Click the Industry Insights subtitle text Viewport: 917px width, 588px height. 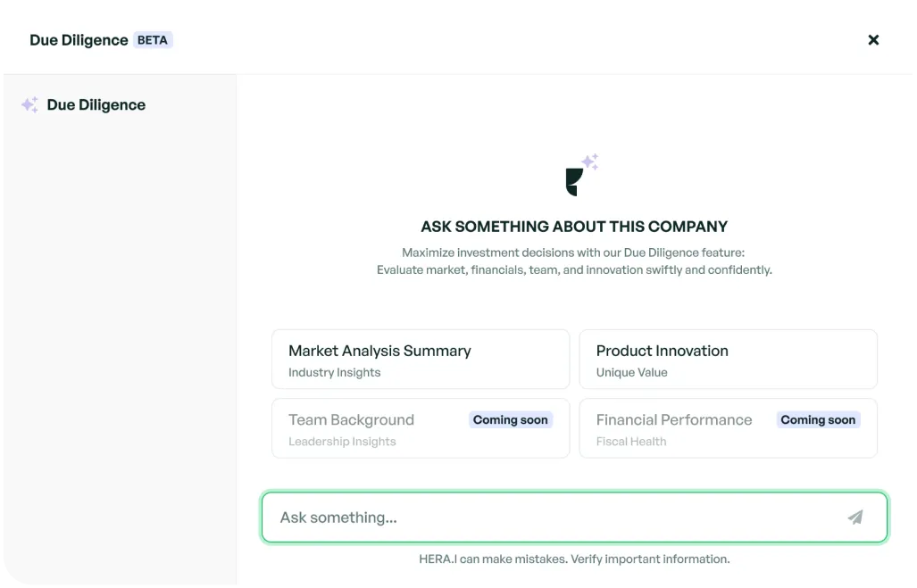[x=334, y=372]
